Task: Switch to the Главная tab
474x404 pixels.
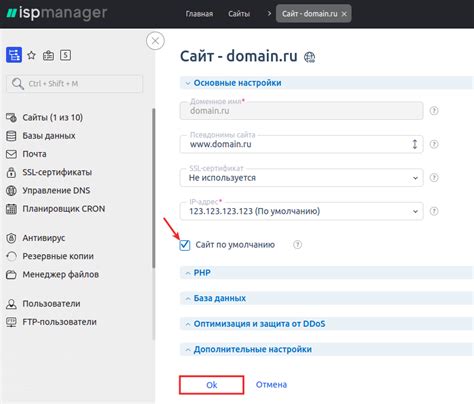Action: click(199, 14)
